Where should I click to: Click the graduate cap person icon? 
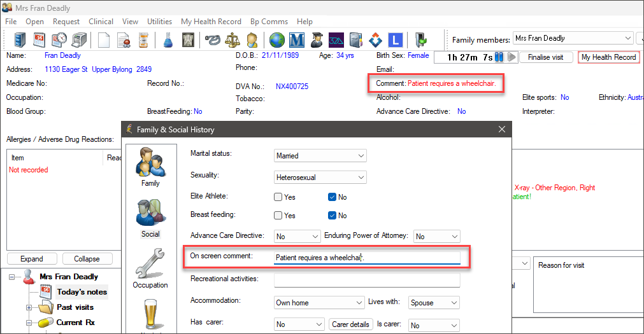[x=316, y=40]
